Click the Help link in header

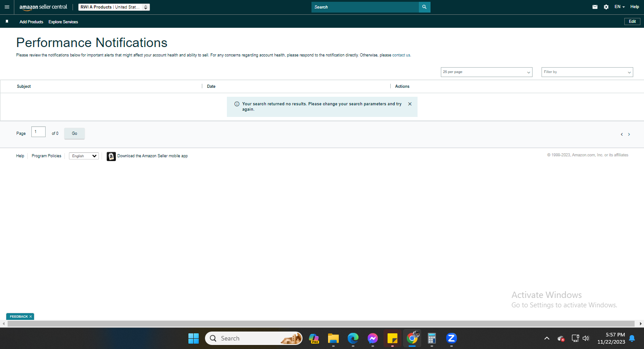(635, 7)
